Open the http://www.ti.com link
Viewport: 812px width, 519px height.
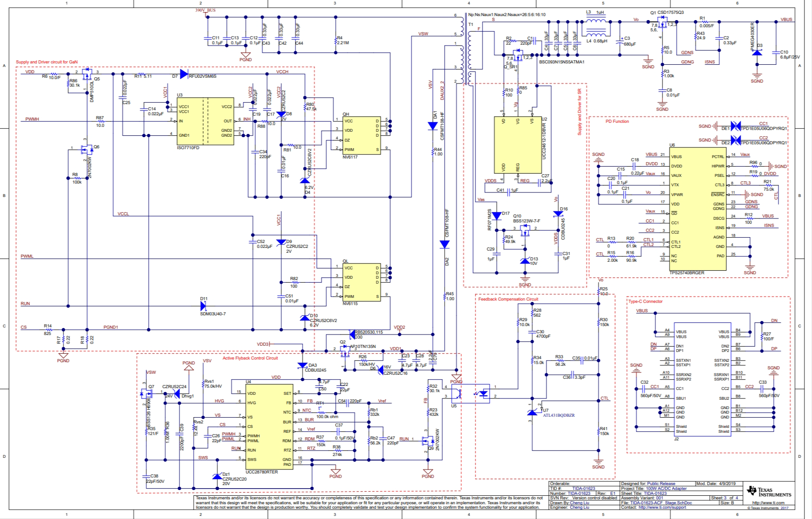(768, 503)
